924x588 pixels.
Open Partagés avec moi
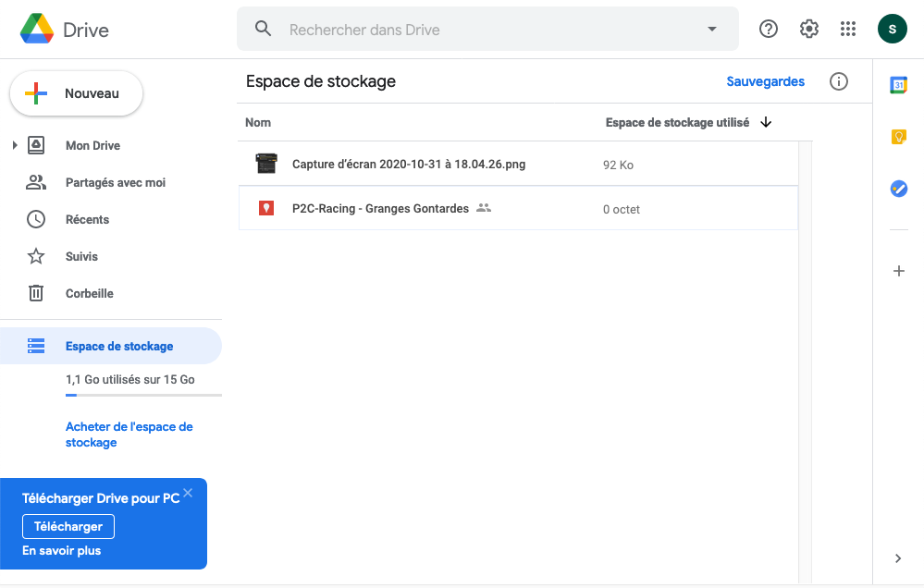[116, 183]
